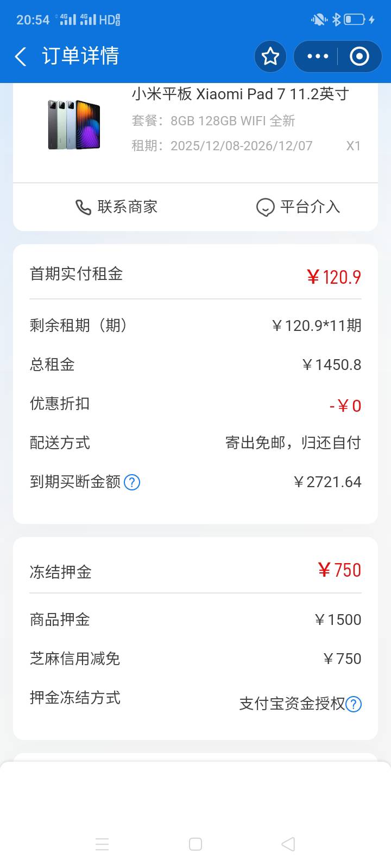This screenshot has width=391, height=868.
Task: Open the Xiaomi Pad 7 product thumbnail
Action: (x=74, y=124)
